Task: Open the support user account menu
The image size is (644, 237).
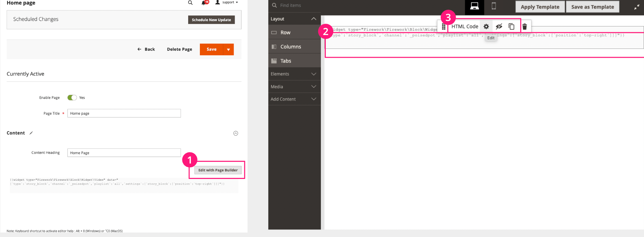Action: coord(227,2)
